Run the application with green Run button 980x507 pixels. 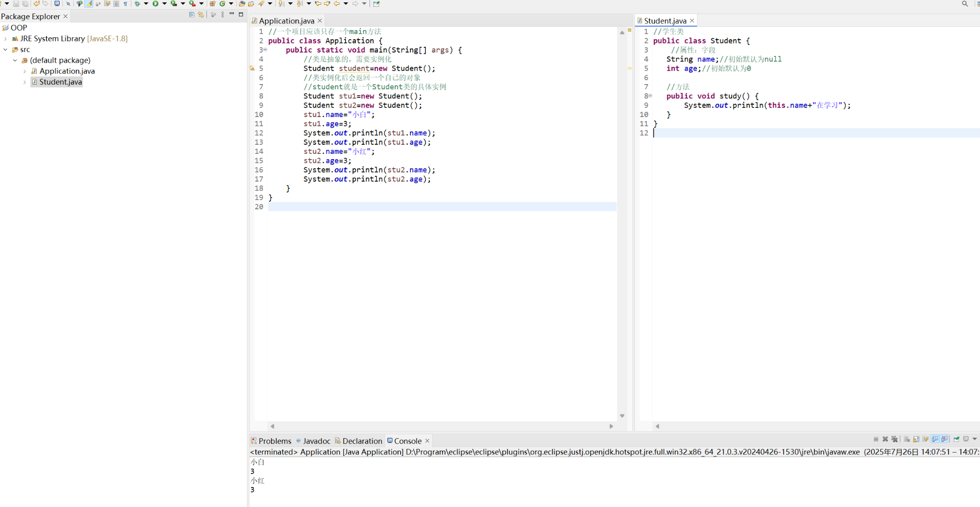click(155, 3)
